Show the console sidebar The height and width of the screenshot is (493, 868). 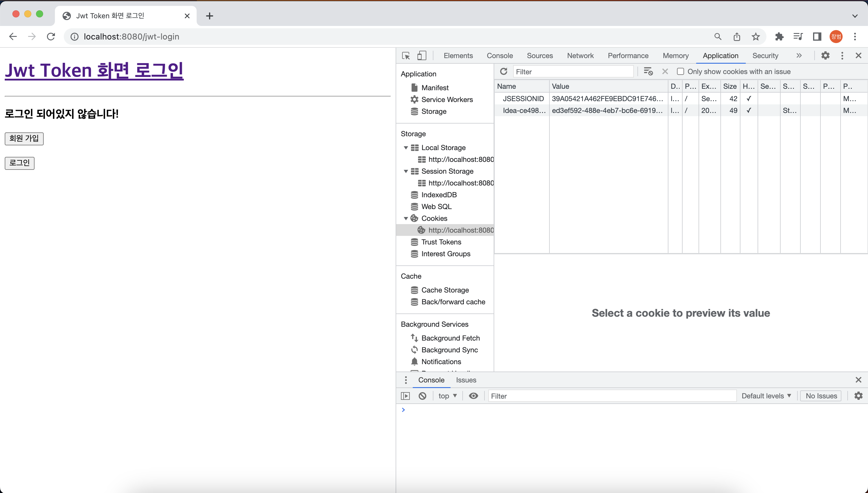pos(405,396)
